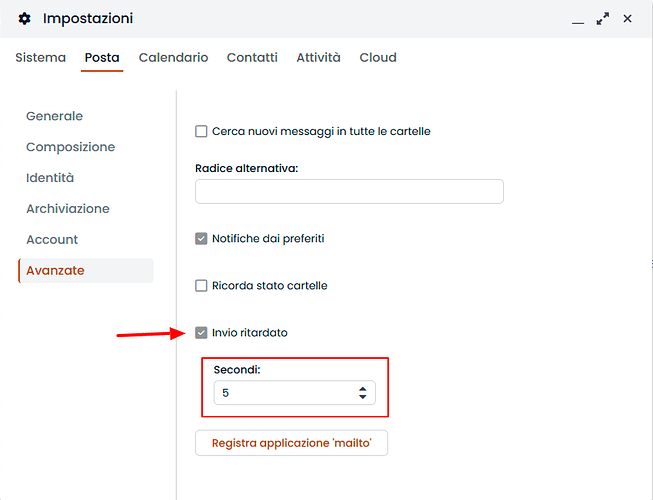This screenshot has height=500, width=653.
Task: Go to the Contatti tab
Action: tap(252, 58)
